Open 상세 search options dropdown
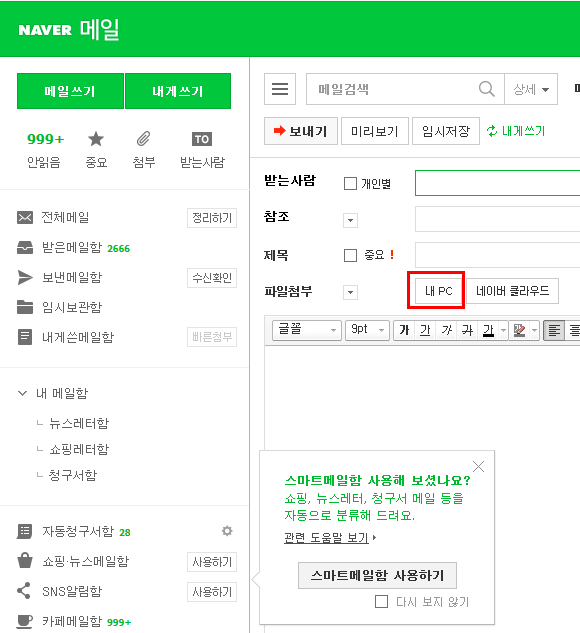 531,89
